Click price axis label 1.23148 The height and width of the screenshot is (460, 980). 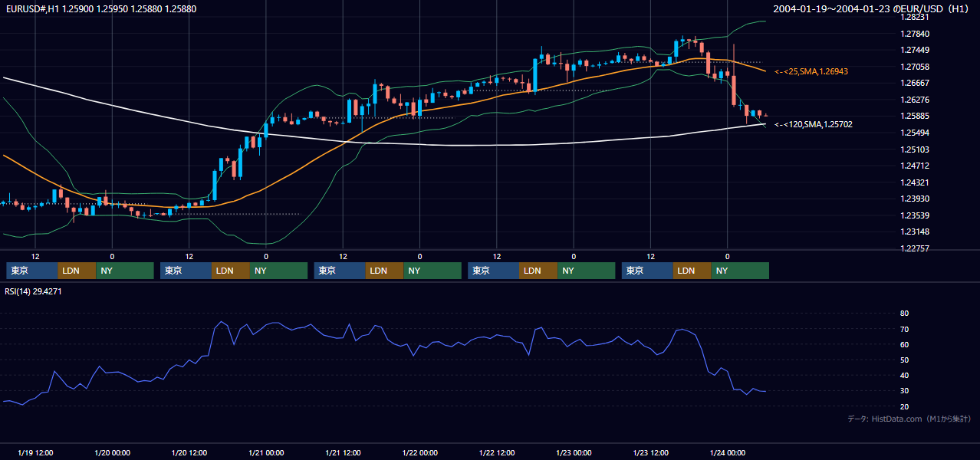pyautogui.click(x=915, y=232)
